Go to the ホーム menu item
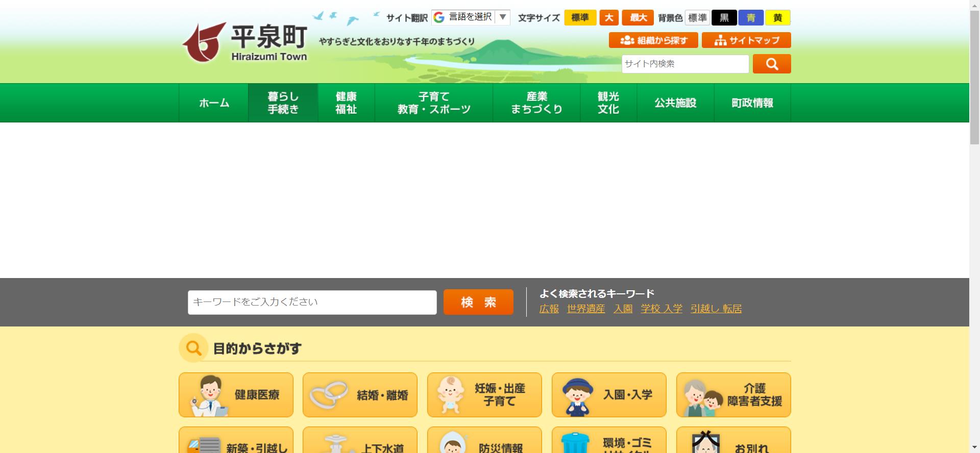The image size is (980, 453). [214, 103]
